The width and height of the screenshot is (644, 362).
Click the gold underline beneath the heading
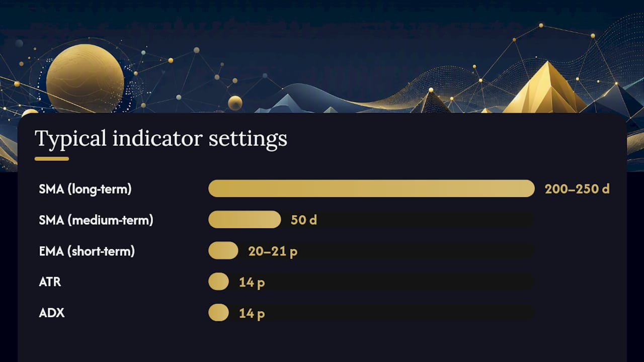[52, 159]
